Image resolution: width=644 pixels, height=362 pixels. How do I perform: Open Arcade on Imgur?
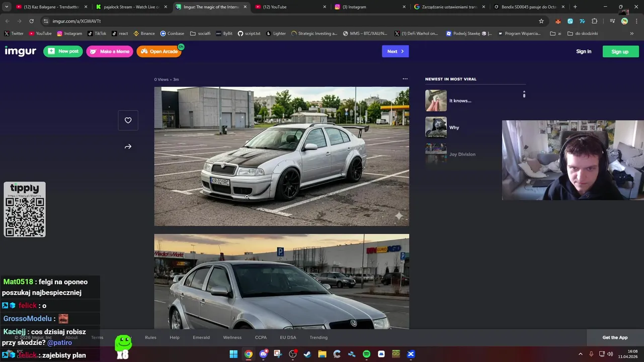[x=159, y=51]
